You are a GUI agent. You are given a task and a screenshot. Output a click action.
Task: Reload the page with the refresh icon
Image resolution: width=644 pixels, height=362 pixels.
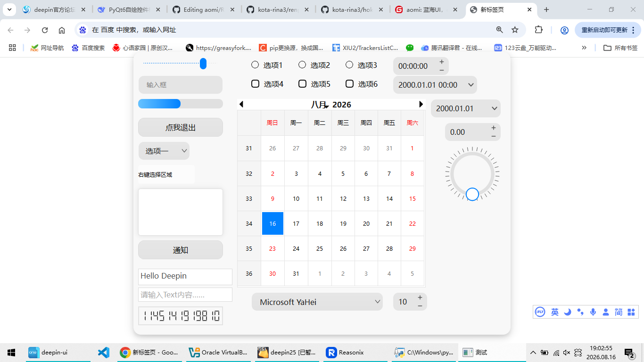click(45, 30)
